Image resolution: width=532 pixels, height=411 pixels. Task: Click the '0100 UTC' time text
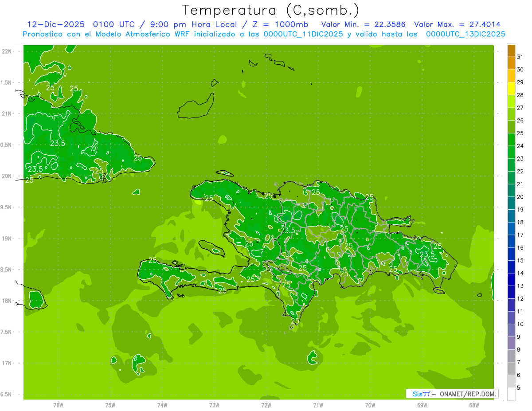point(114,24)
